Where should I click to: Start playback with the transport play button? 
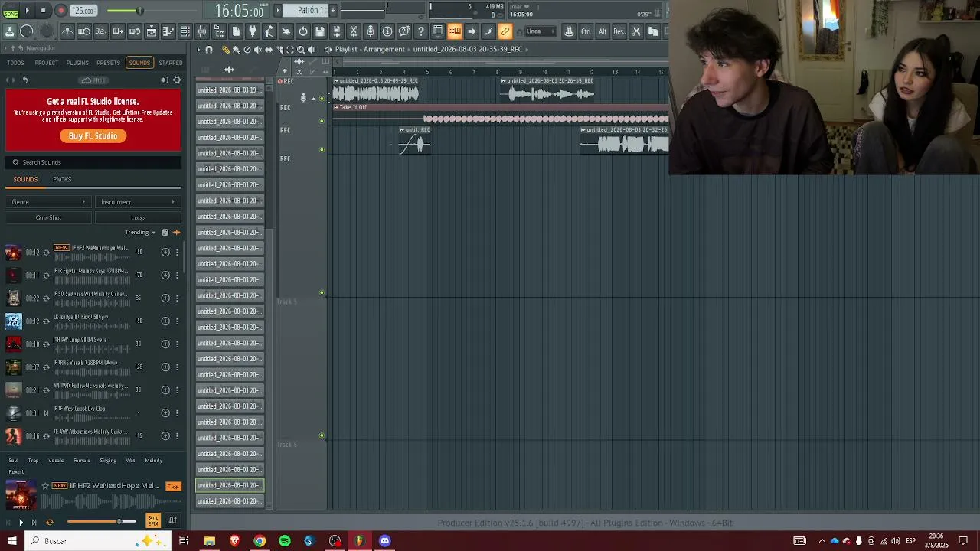28,11
